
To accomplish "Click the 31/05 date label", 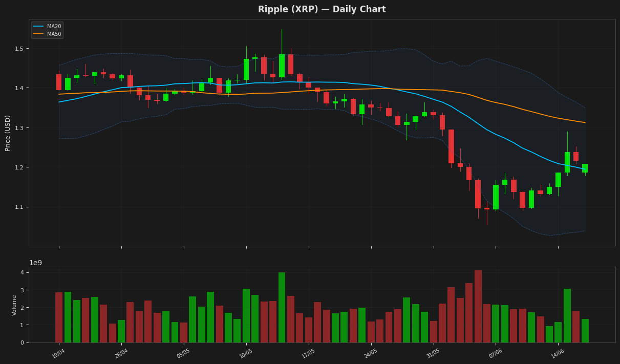I will [x=433, y=353].
